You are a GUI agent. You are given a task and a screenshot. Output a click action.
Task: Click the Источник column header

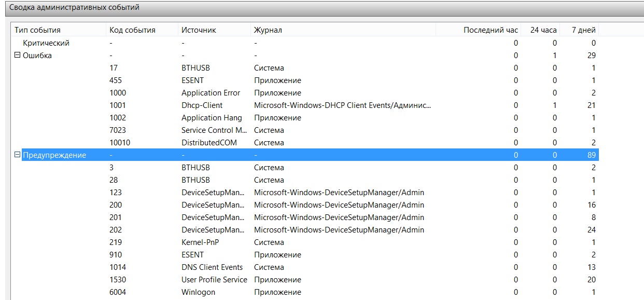pyautogui.click(x=199, y=30)
